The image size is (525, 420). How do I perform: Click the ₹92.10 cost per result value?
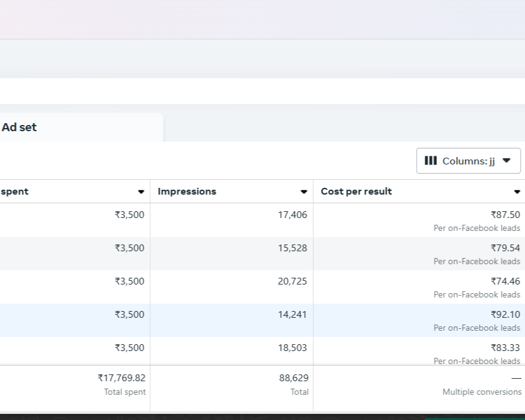pyautogui.click(x=505, y=314)
